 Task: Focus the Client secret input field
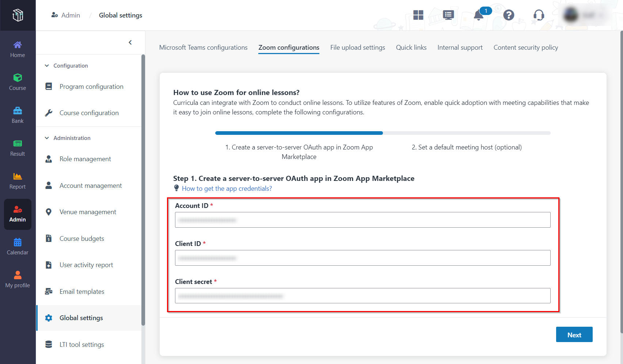[363, 296]
